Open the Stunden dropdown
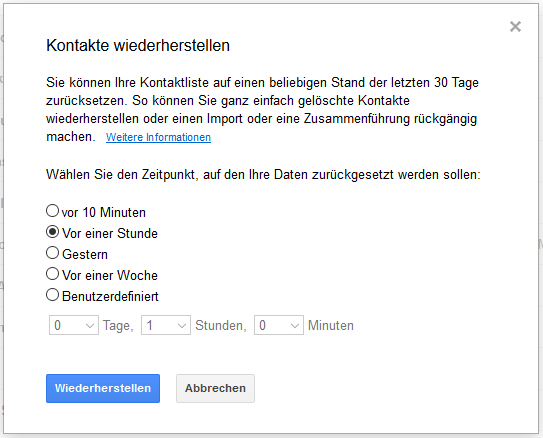The width and height of the screenshot is (543, 438). (x=166, y=325)
